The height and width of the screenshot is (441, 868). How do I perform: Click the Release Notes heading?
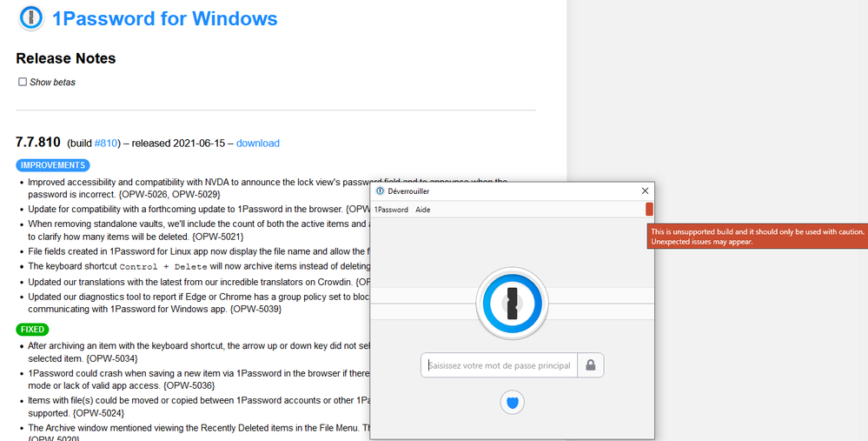pos(66,58)
